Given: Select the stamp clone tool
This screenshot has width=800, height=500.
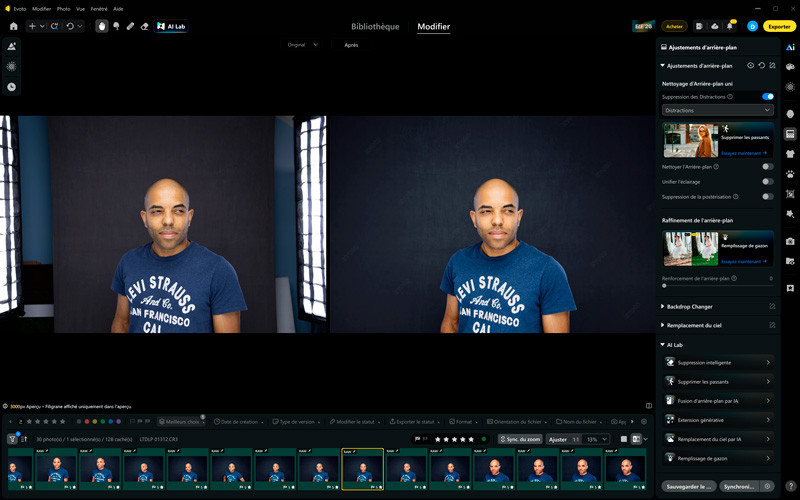Looking at the screenshot, I should click(x=116, y=26).
